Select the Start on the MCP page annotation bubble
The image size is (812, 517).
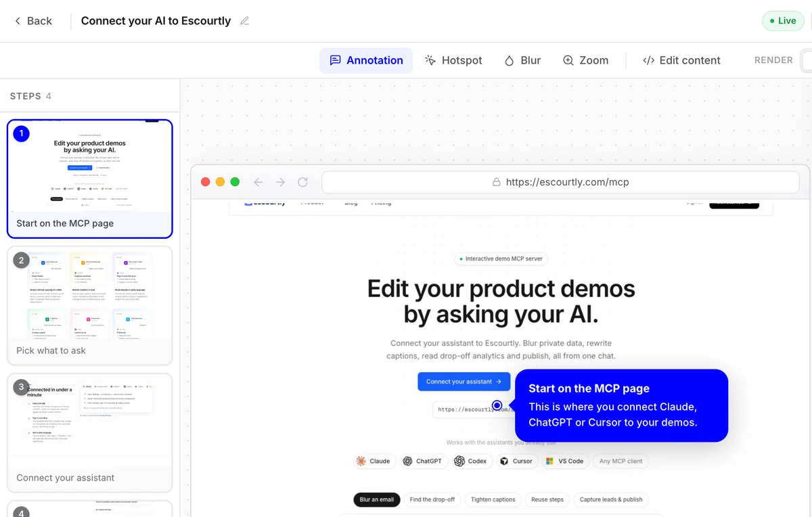[621, 405]
